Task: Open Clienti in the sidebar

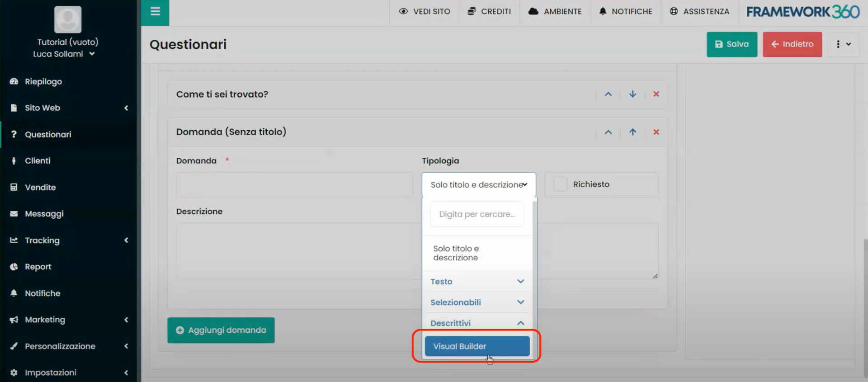Action: pos(38,161)
